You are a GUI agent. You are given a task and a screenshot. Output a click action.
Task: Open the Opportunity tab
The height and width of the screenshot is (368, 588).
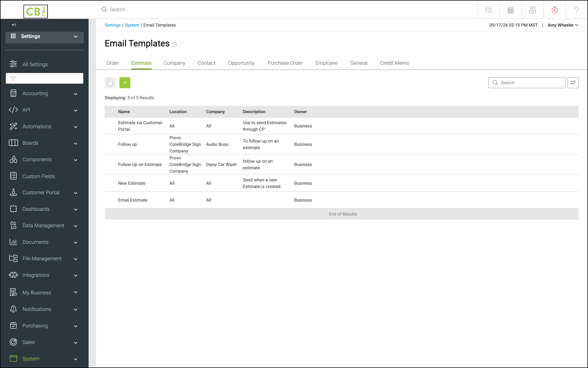pyautogui.click(x=241, y=63)
